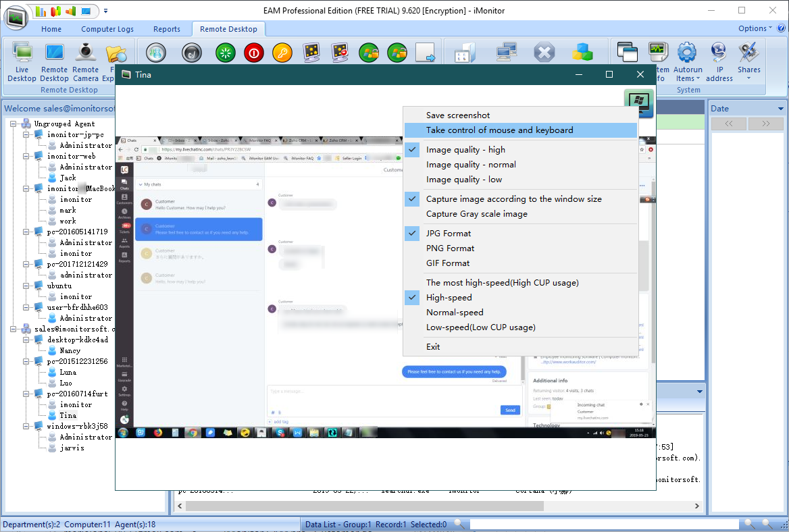Click the previous date << button

(x=729, y=124)
